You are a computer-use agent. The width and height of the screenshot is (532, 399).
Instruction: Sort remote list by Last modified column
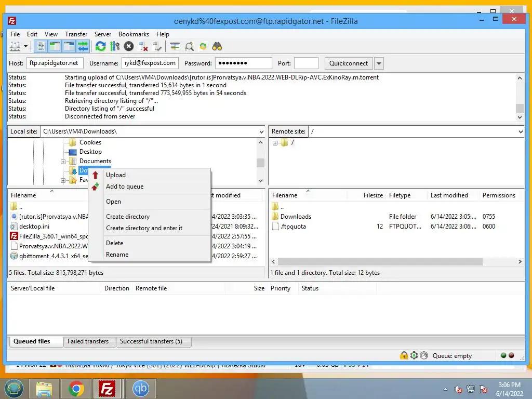click(449, 195)
